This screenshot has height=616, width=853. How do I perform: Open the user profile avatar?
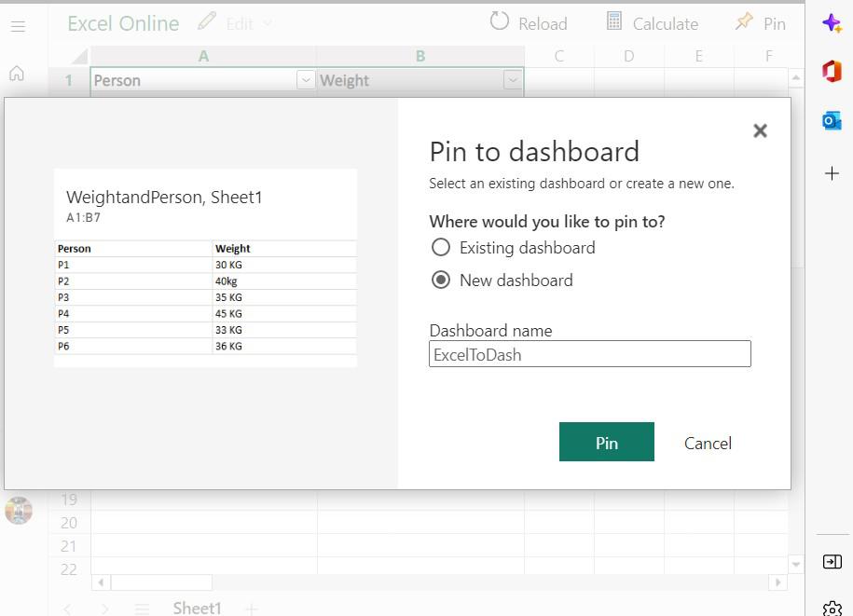point(19,510)
